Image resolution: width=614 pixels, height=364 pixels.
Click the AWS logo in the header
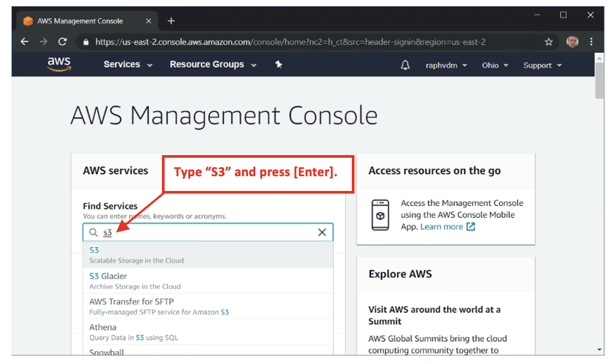(59, 64)
